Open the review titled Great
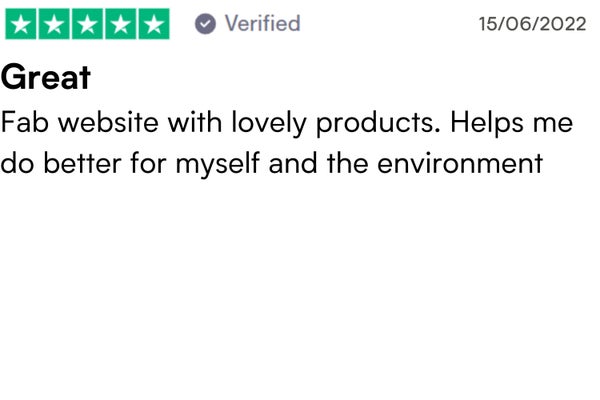The height and width of the screenshot is (400, 600). click(46, 77)
